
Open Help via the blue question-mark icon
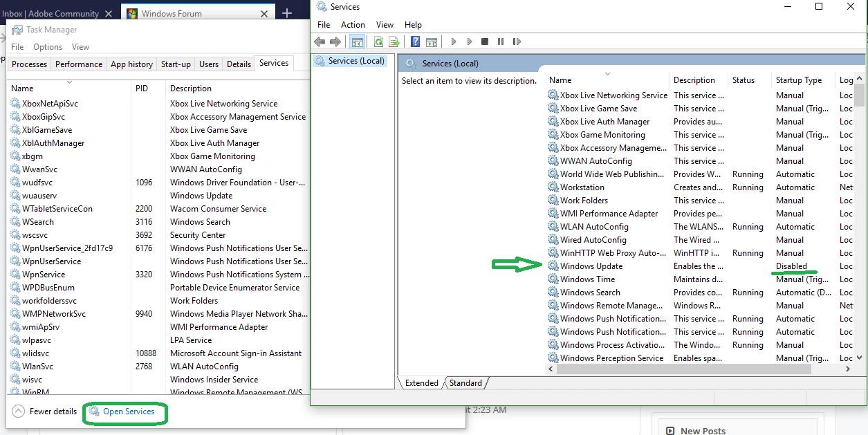coord(415,42)
